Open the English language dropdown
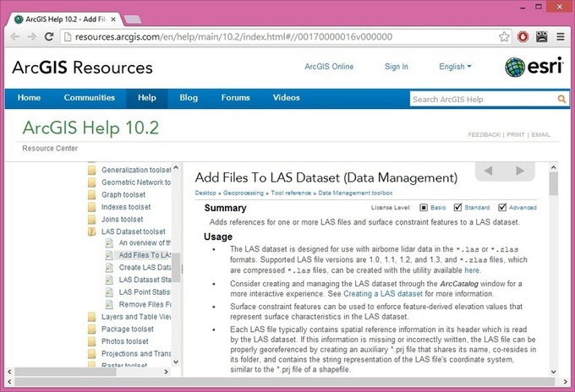This screenshot has height=392, width=575. point(457,67)
